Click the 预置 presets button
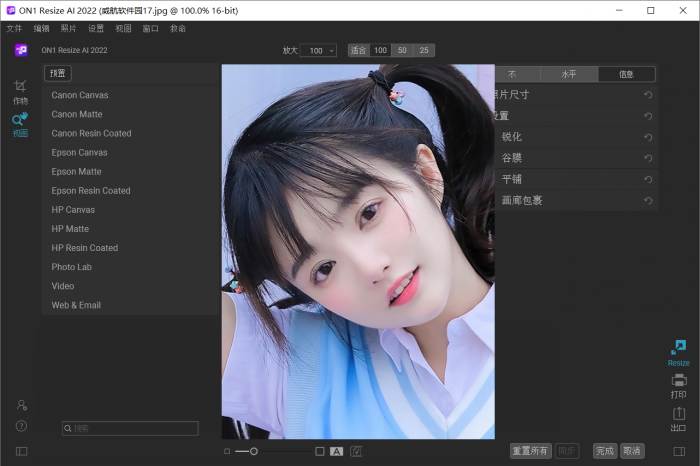 pos(58,73)
